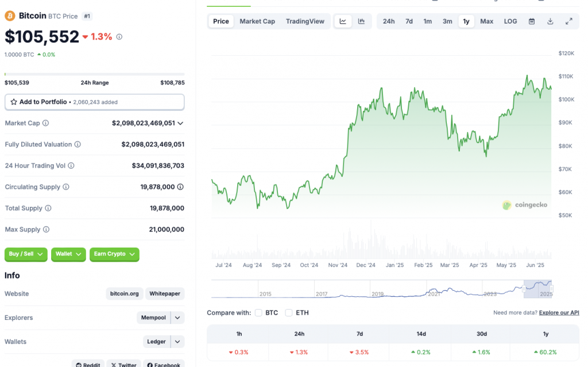
Task: Click the Total Supply info icon
Action: tap(48, 208)
